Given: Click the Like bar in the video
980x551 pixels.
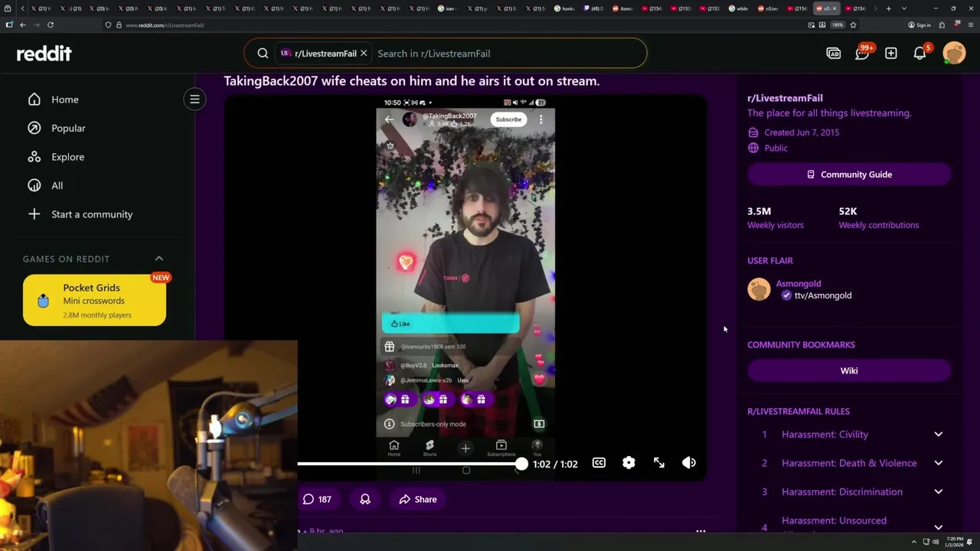Looking at the screenshot, I should (x=450, y=324).
